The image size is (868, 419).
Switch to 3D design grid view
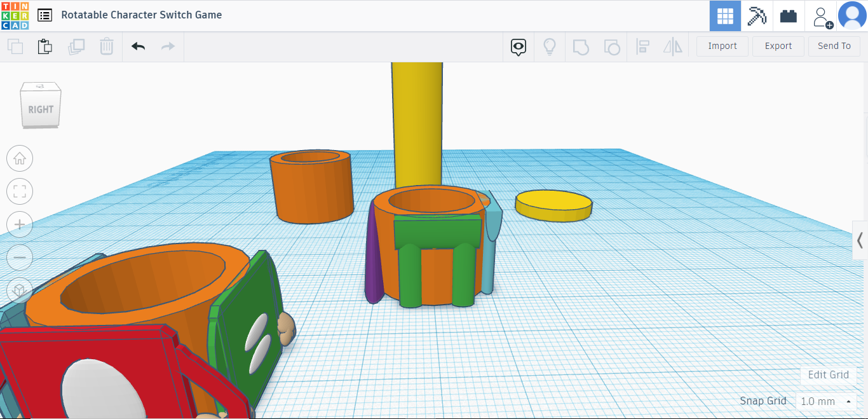click(725, 16)
